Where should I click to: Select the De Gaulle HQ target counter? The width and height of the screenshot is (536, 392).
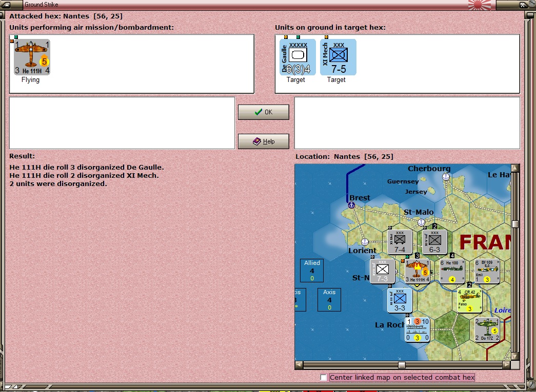point(297,57)
